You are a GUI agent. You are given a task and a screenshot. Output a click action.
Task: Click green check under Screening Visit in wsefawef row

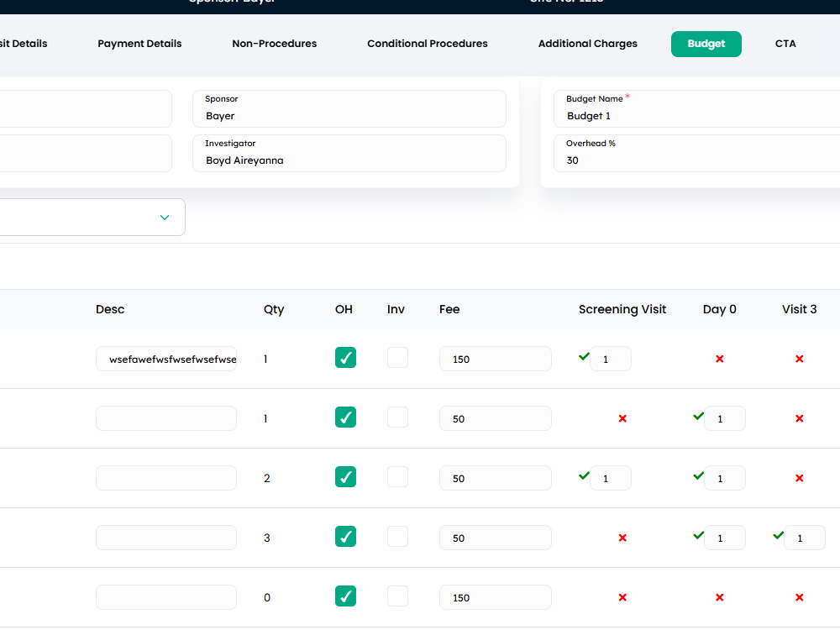pyautogui.click(x=584, y=356)
